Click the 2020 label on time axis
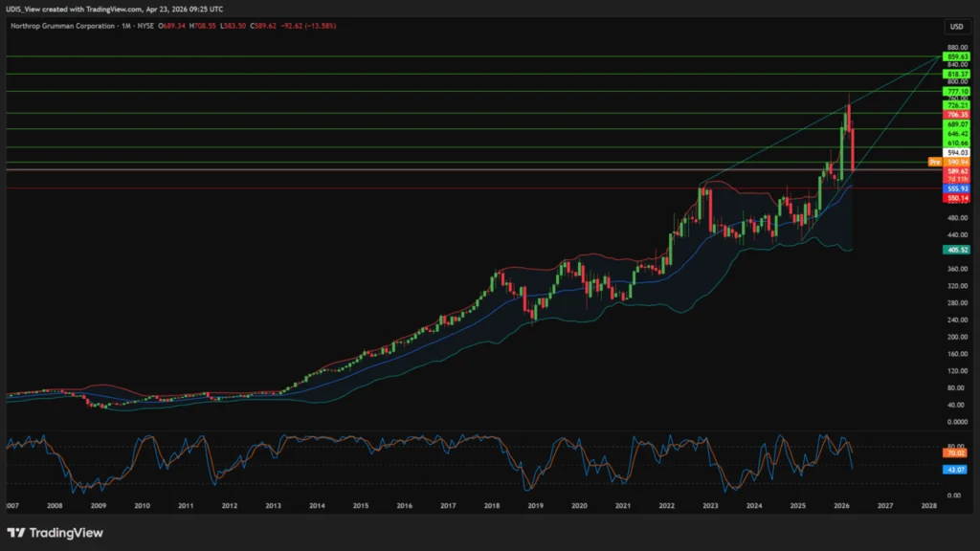Viewport: 980px width, 551px height. click(x=579, y=506)
